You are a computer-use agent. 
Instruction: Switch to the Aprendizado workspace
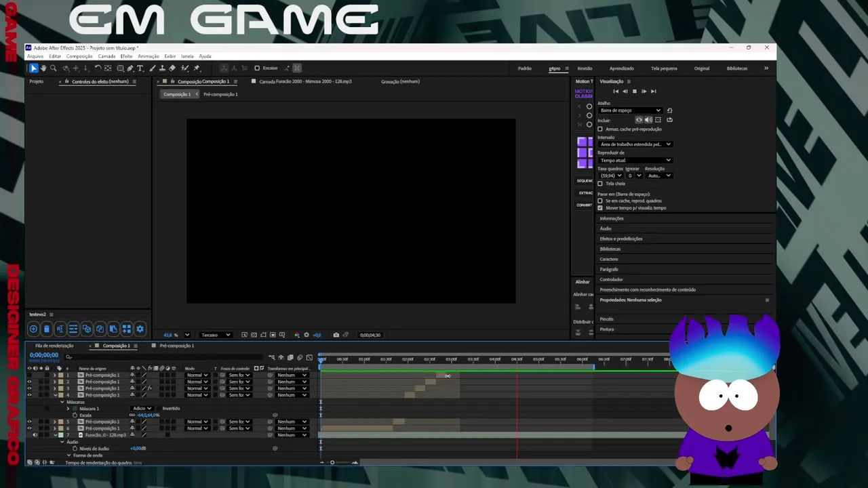pyautogui.click(x=622, y=68)
